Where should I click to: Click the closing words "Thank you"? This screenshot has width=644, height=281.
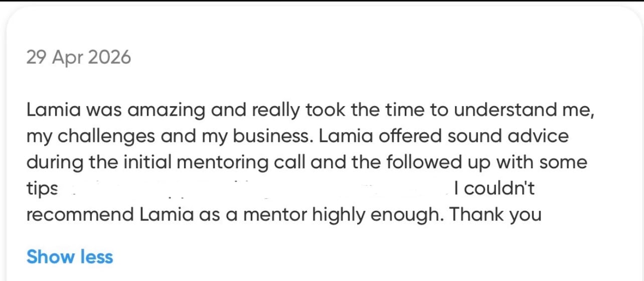[495, 215]
